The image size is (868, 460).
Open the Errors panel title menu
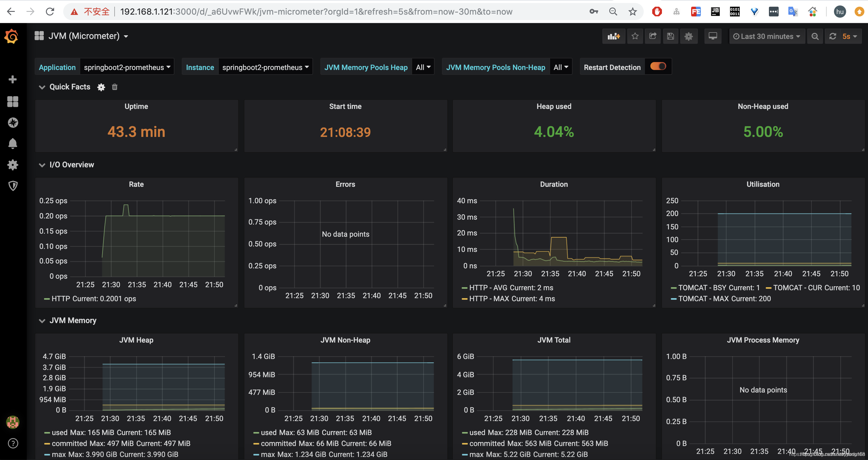pyautogui.click(x=345, y=184)
